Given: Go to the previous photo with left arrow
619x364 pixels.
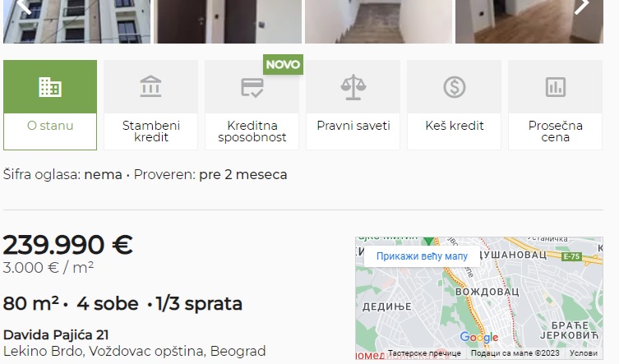Looking at the screenshot, I should [25, 6].
